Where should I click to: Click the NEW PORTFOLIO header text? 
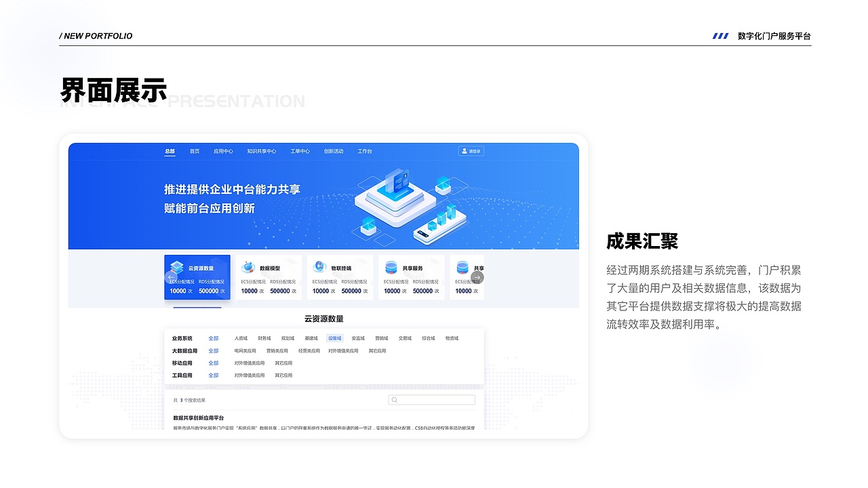tap(96, 36)
